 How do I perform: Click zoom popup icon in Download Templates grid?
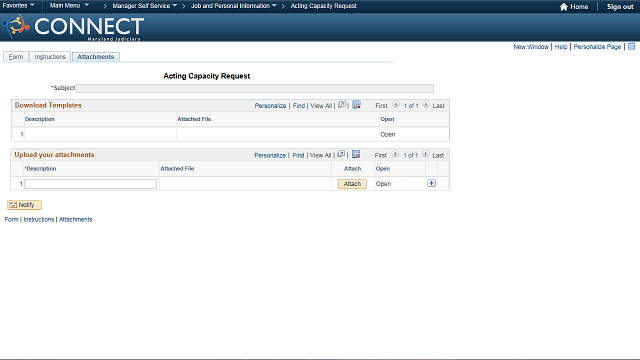[342, 105]
